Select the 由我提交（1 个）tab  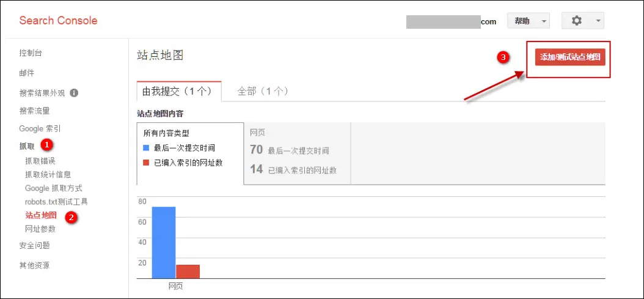pyautogui.click(x=177, y=91)
